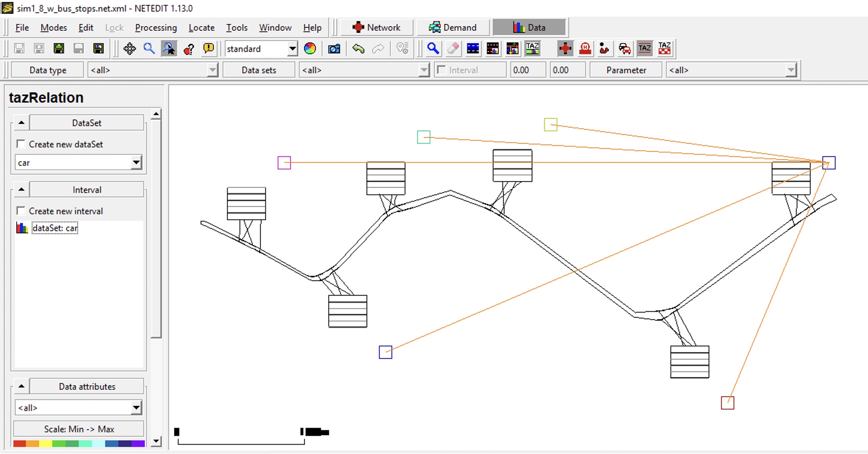The image size is (868, 454).
Task: Click the map pin gear icon
Action: tap(402, 48)
